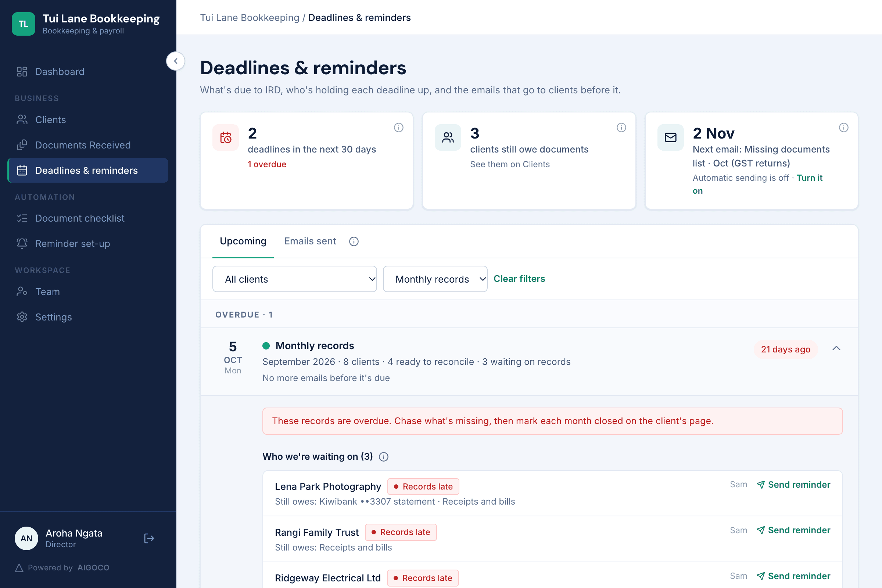Click the info icon next to Emails sent tab
882x588 pixels.
pyautogui.click(x=354, y=241)
